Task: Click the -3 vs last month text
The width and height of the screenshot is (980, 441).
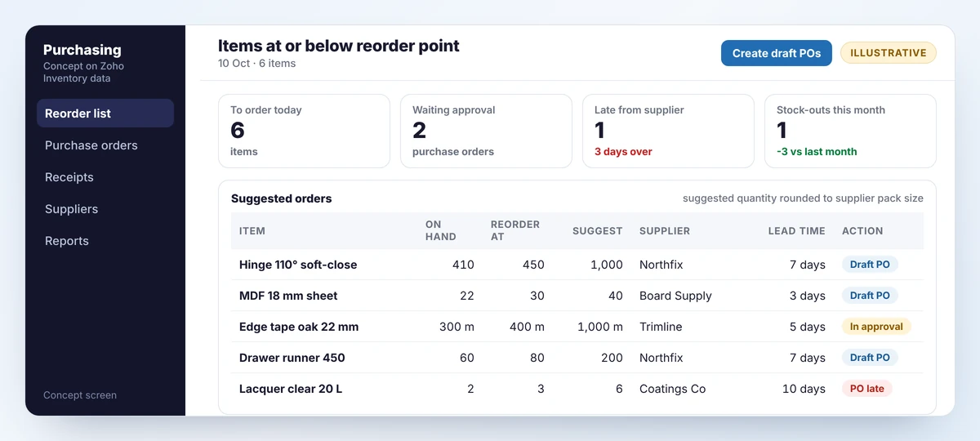Action: click(817, 152)
